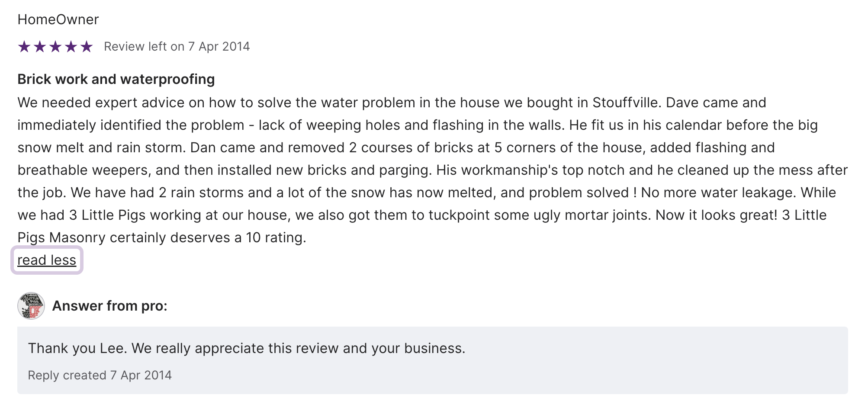
Task: Click the HomeOwner reviewer name
Action: pos(58,19)
